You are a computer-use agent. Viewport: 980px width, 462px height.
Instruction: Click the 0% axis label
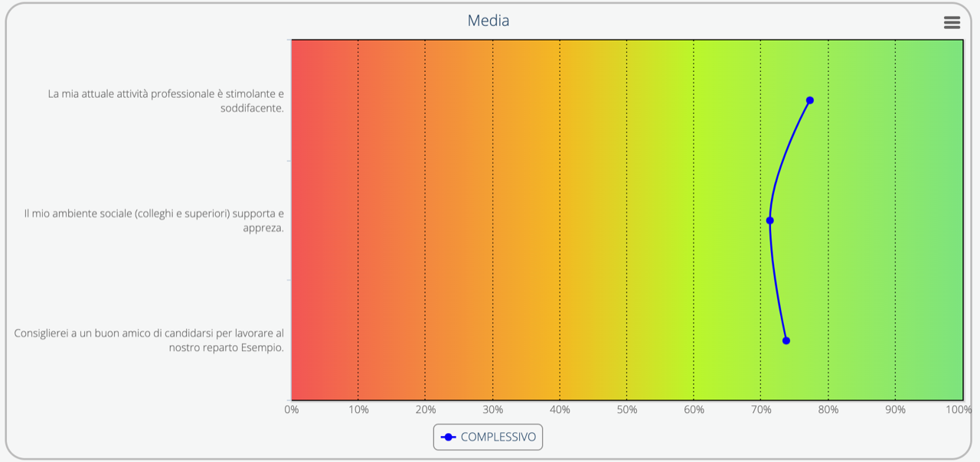292,410
